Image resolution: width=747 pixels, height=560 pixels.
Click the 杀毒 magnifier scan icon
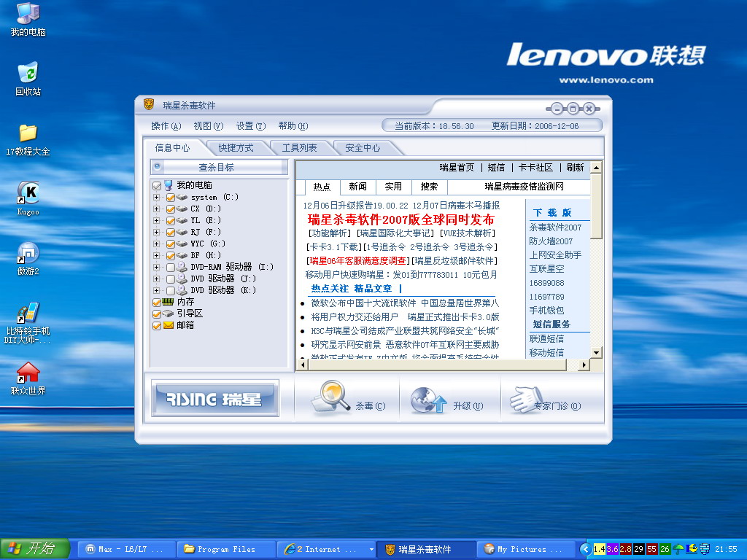[330, 396]
